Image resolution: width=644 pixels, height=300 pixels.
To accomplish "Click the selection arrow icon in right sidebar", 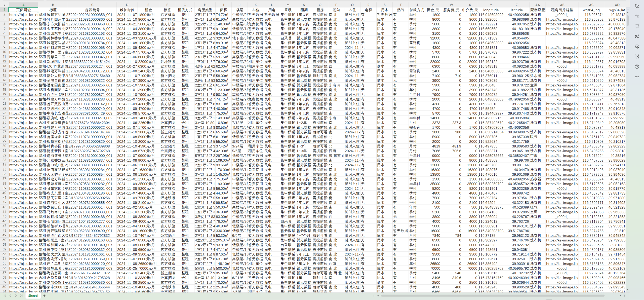I will pyautogui.click(x=637, y=6).
